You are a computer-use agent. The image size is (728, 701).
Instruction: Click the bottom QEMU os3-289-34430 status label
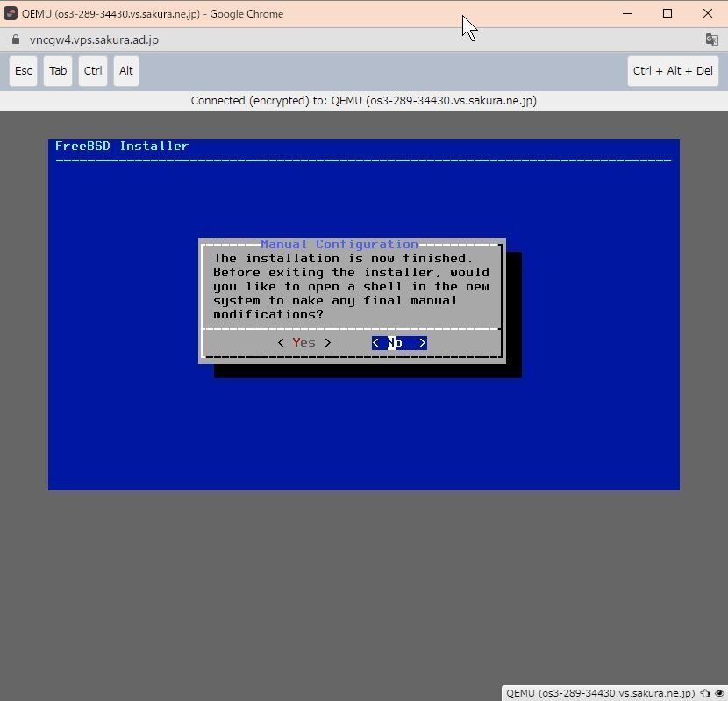[600, 694]
